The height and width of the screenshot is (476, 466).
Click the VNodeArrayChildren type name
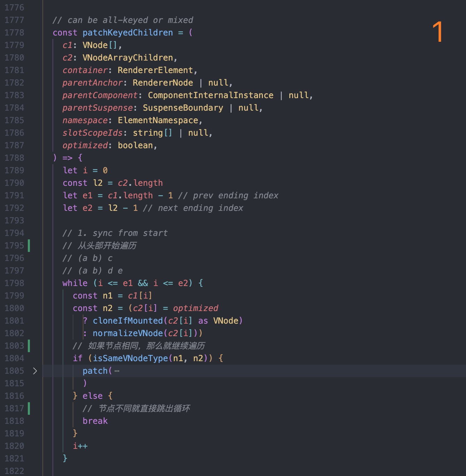tap(128, 58)
